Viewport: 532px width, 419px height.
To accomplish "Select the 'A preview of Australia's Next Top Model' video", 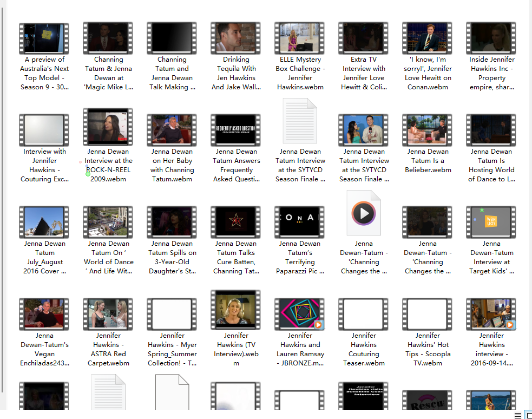I will [44, 37].
